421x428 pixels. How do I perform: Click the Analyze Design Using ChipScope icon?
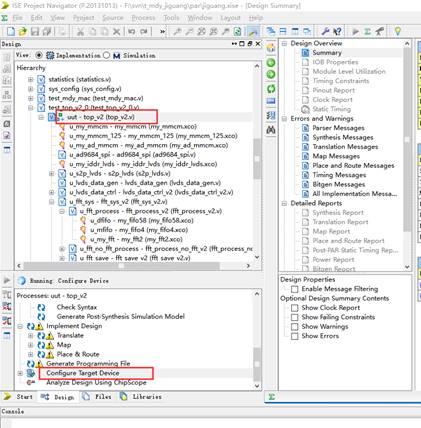31,382
